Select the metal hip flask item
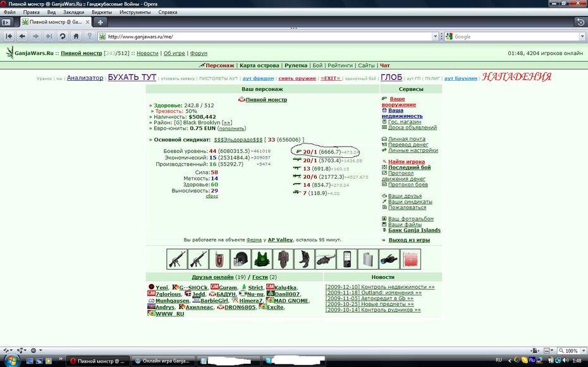Viewport: 588px width, 367px height. click(x=368, y=259)
